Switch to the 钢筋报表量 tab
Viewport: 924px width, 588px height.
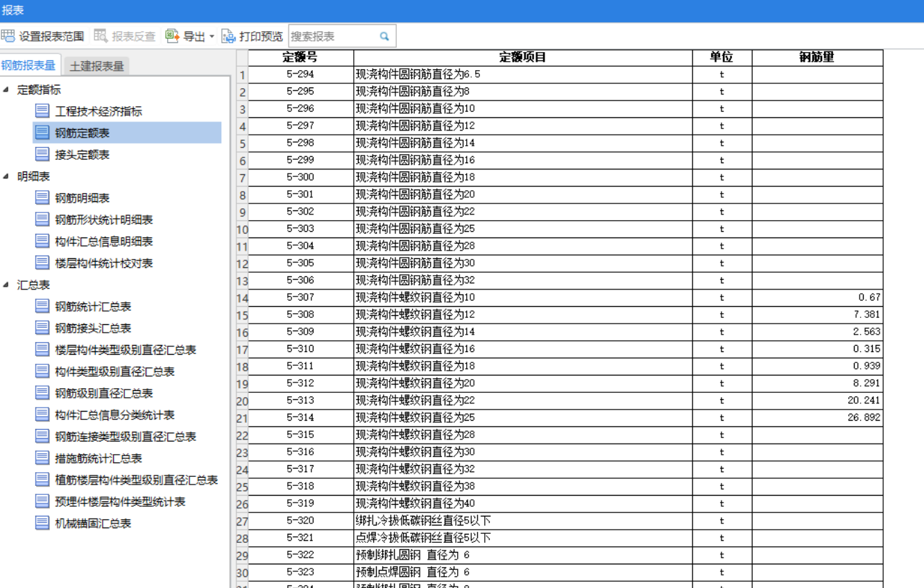pos(29,65)
